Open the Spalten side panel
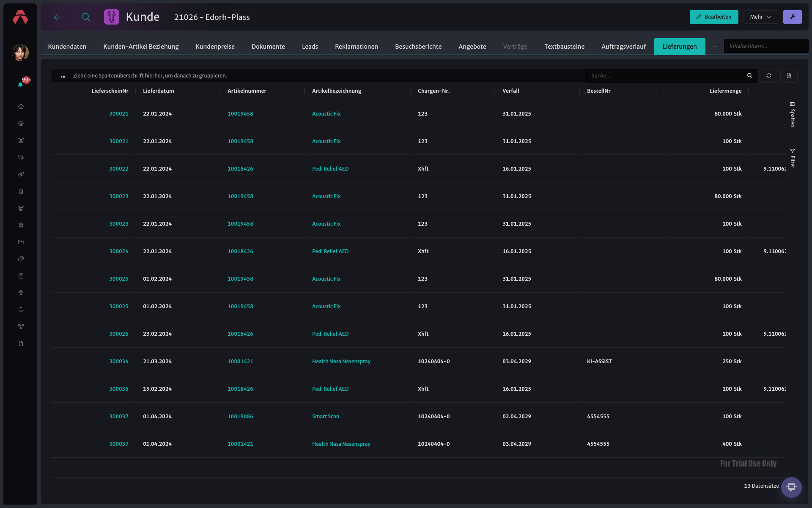The width and height of the screenshot is (812, 508). pos(792,114)
